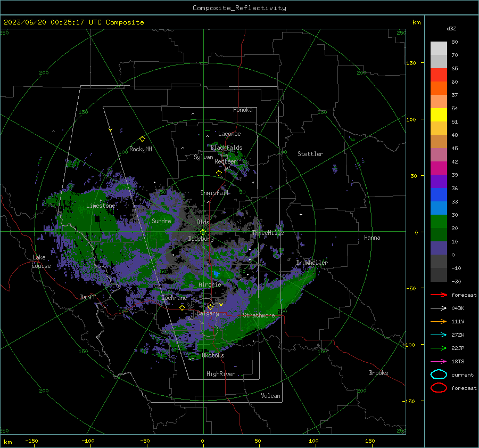Click the white 04DK arrow icon
The height and width of the screenshot is (448, 479).
(439, 308)
